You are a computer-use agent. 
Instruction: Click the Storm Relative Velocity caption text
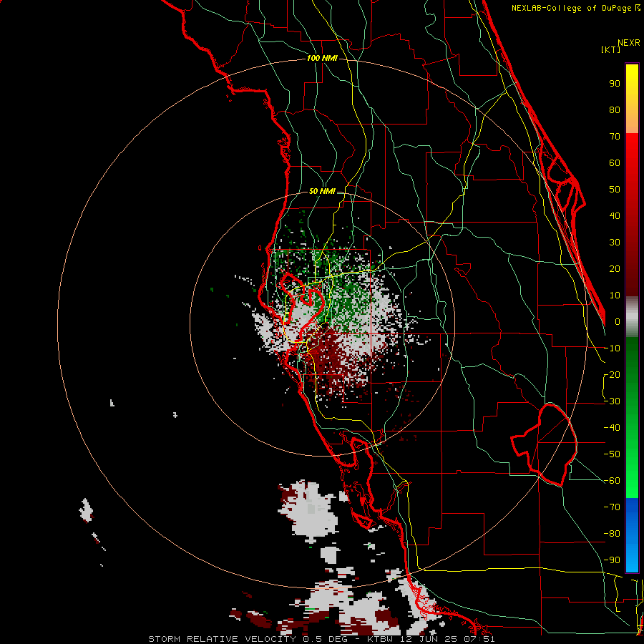pyautogui.click(x=321, y=639)
